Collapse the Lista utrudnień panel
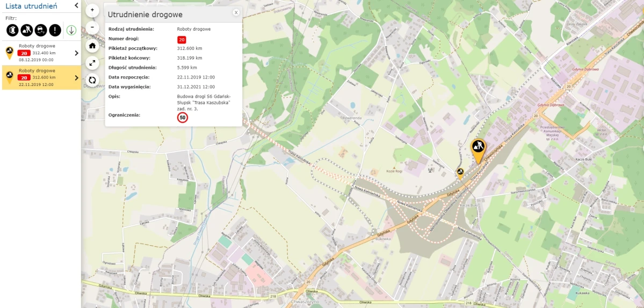 coord(76,5)
